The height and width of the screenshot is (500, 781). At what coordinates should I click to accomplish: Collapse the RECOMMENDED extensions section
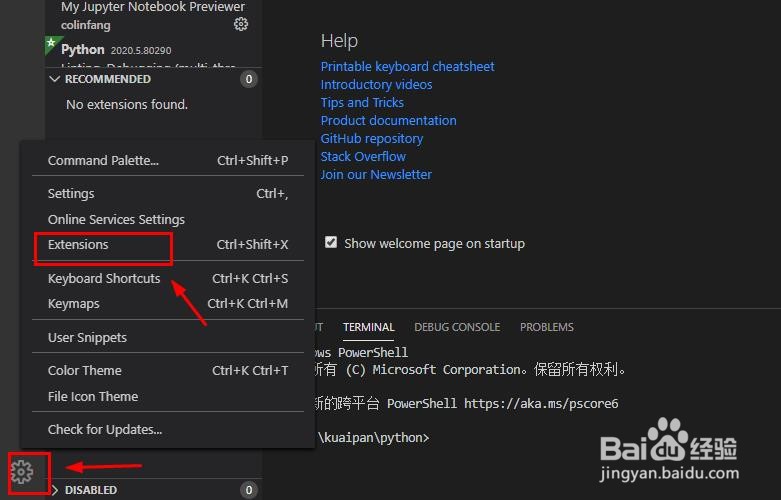55,79
